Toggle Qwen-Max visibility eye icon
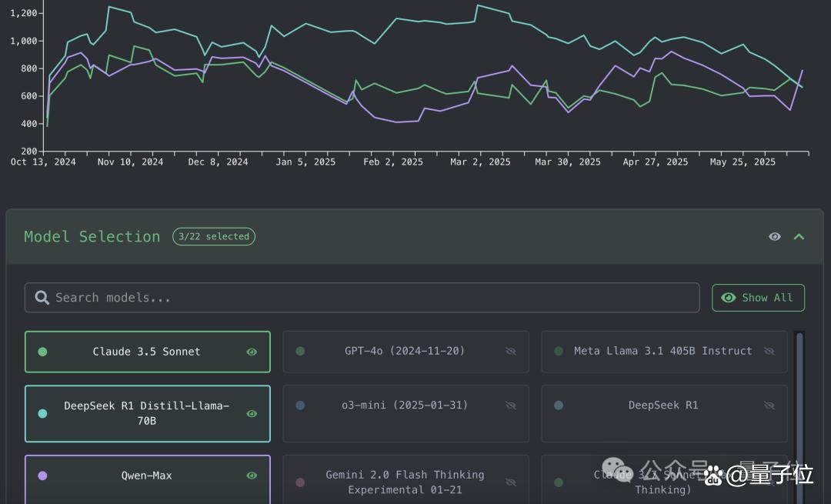 click(252, 476)
